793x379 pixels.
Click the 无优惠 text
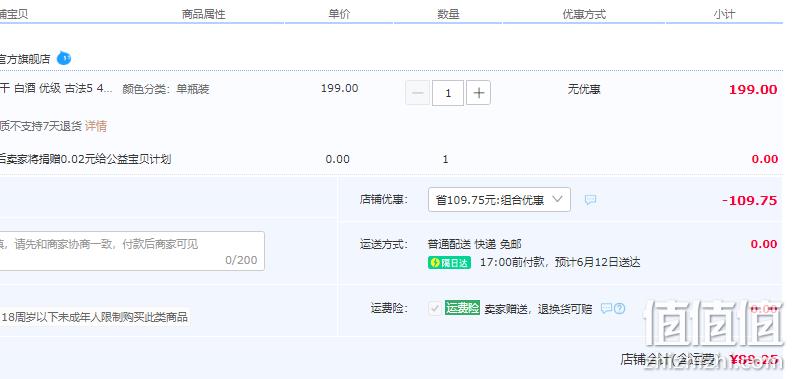(x=584, y=90)
